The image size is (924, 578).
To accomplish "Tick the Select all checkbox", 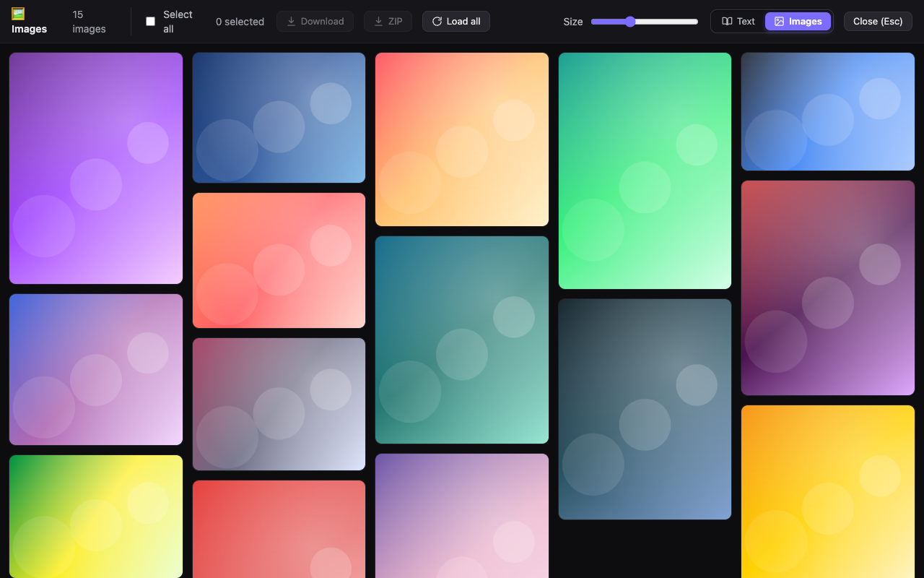I will 150,22.
